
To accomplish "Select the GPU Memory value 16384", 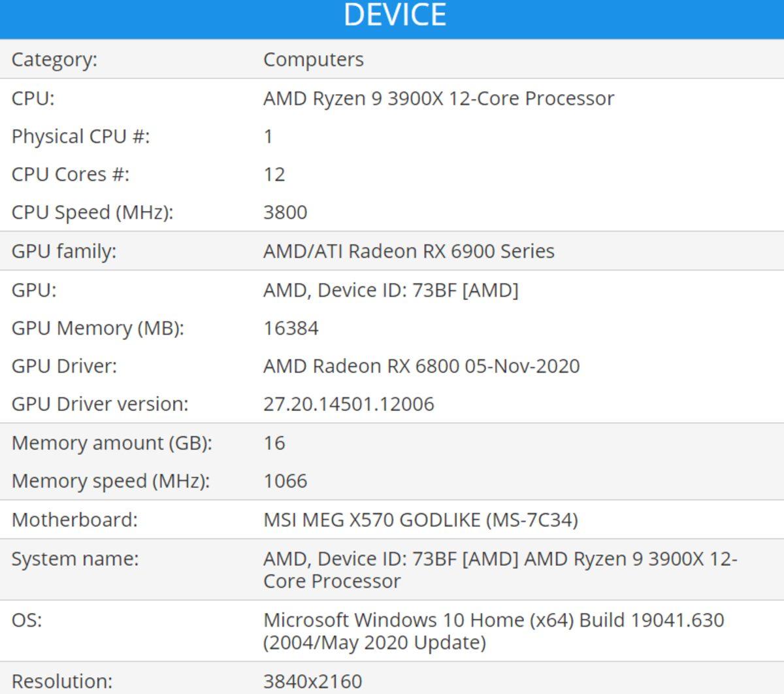I will pos(291,328).
